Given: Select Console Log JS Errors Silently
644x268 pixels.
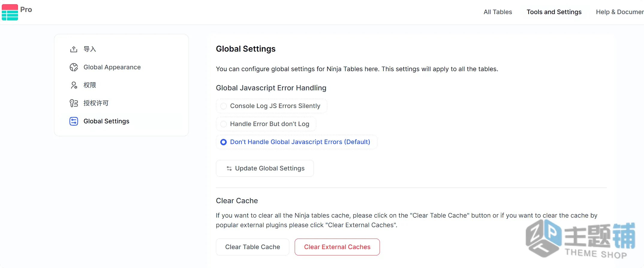Looking at the screenshot, I should (x=271, y=106).
